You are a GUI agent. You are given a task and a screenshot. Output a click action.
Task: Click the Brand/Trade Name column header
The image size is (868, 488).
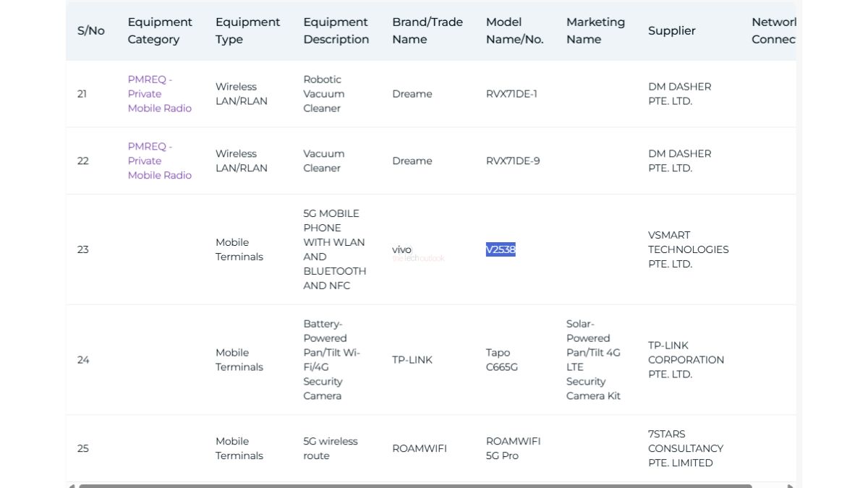click(427, 30)
